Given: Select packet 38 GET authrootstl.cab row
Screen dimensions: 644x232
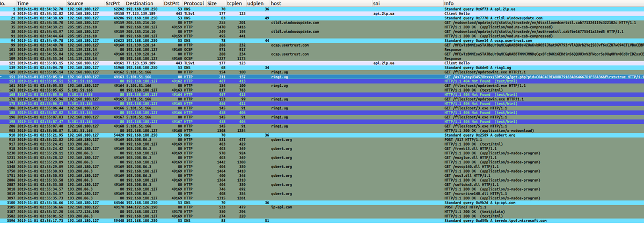Looking at the screenshot, I should [x=322, y=31].
